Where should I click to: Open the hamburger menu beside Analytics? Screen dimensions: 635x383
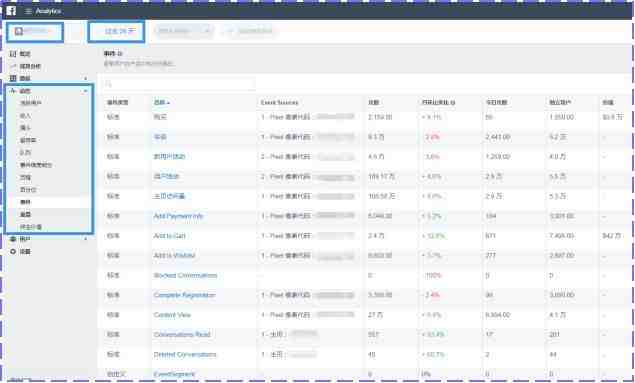tap(28, 11)
